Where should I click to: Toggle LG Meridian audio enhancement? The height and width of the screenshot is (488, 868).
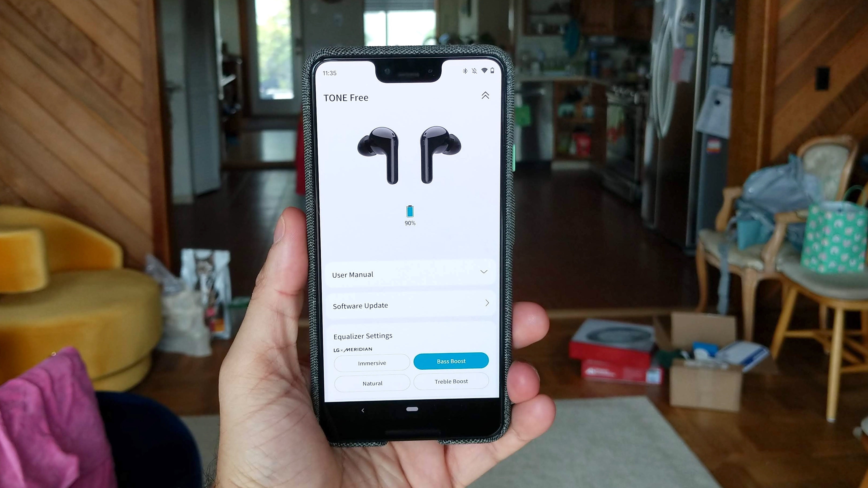point(352,349)
